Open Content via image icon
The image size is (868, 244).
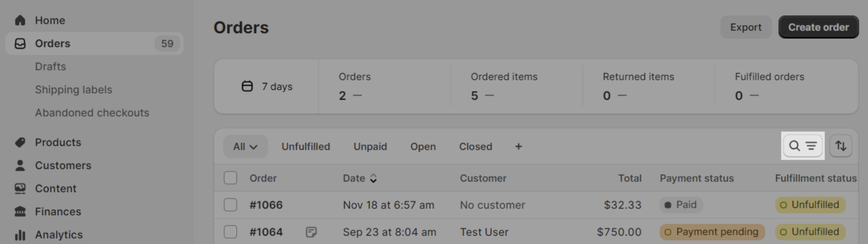20,189
